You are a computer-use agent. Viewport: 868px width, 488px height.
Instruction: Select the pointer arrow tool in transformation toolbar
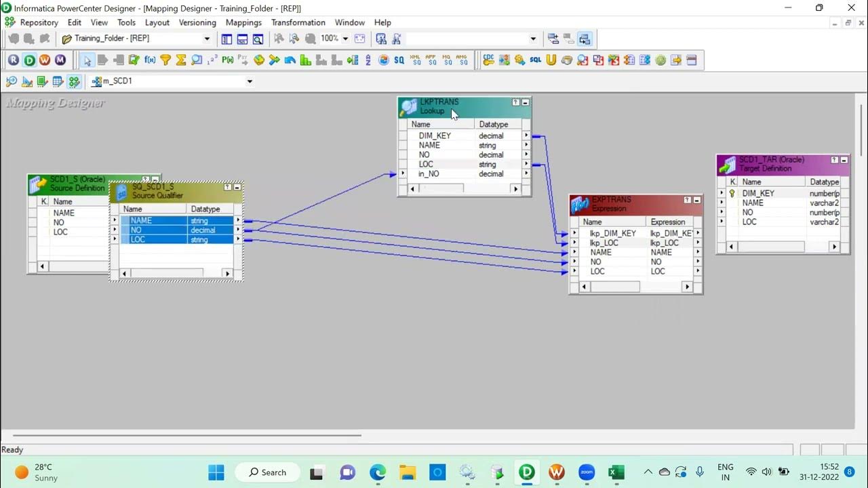coord(87,60)
